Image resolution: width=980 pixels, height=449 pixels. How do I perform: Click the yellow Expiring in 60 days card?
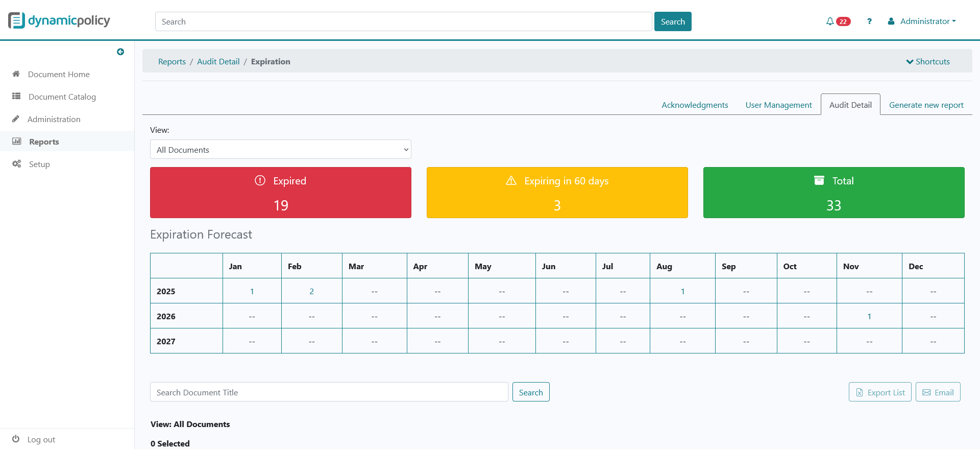(557, 193)
